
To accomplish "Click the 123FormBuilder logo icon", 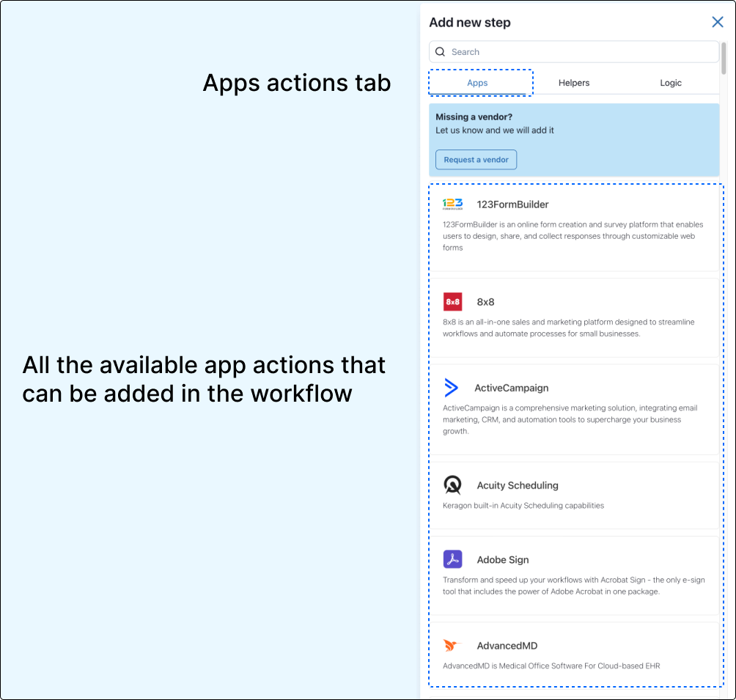I will (x=452, y=204).
